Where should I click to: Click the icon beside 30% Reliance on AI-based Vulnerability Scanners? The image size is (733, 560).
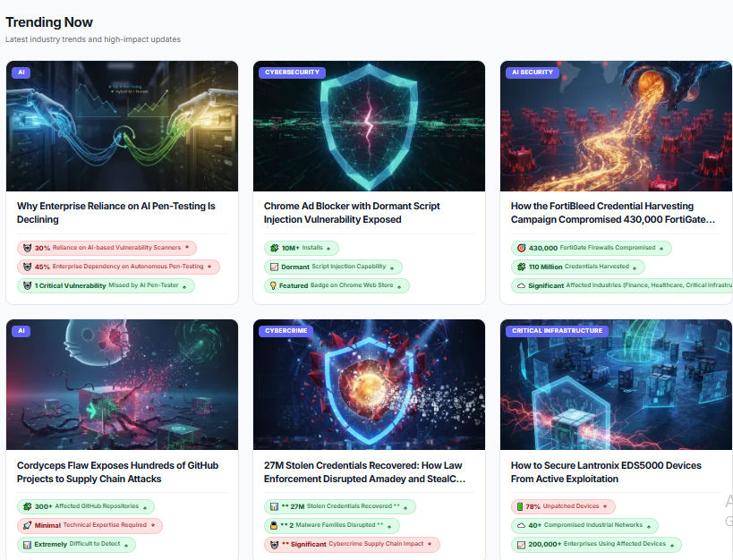pyautogui.click(x=27, y=248)
